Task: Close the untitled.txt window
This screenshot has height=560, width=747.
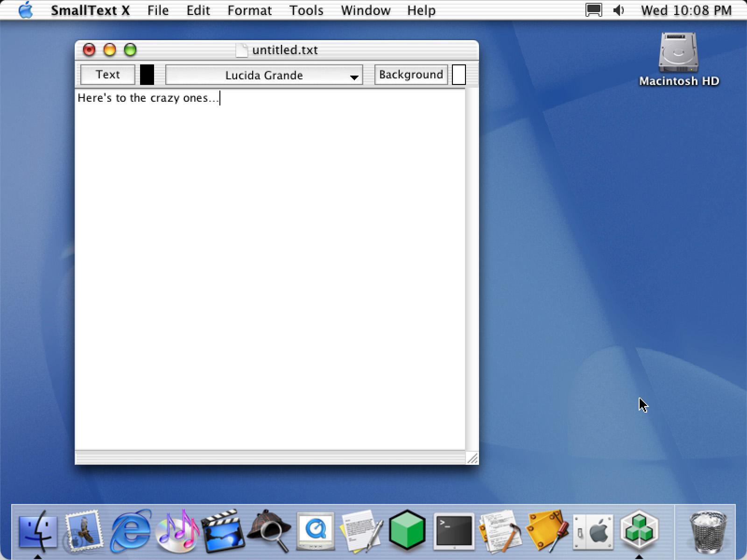Action: (89, 49)
